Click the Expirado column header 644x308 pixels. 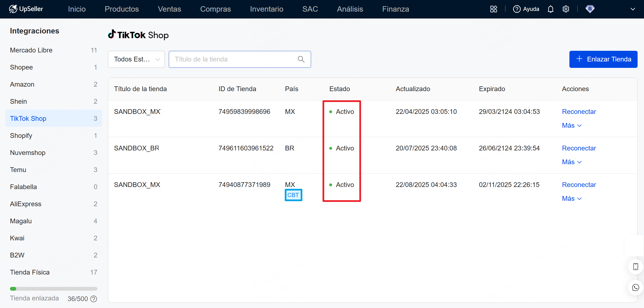point(492,89)
